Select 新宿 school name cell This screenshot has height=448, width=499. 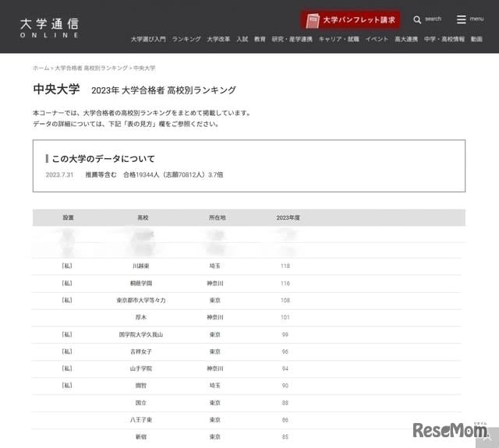click(141, 437)
